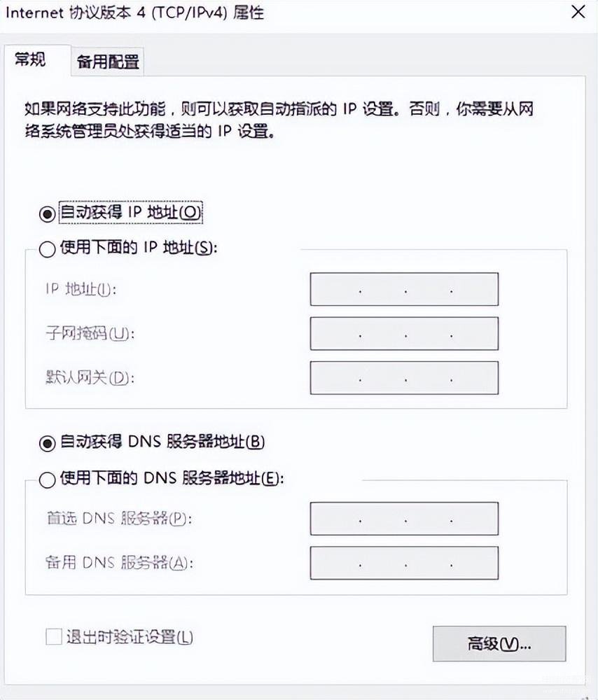
Task: Focus first octet of 默认网关 field
Action: pyautogui.click(x=335, y=378)
